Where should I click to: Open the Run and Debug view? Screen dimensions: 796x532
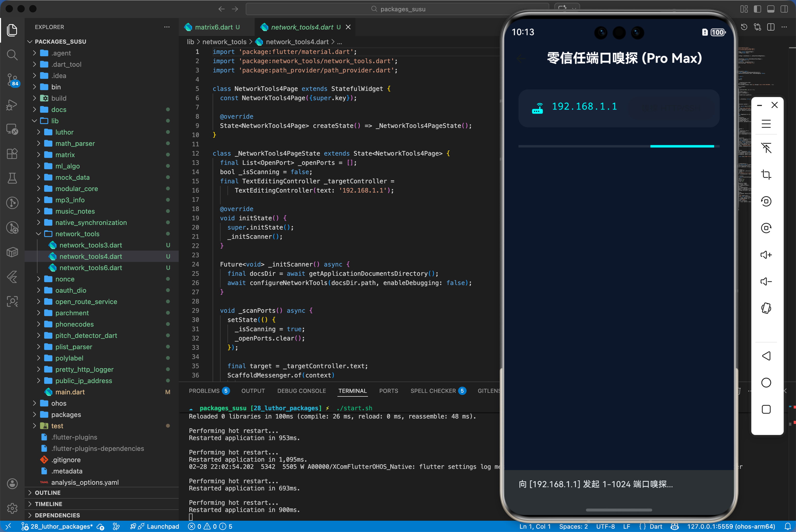12,105
